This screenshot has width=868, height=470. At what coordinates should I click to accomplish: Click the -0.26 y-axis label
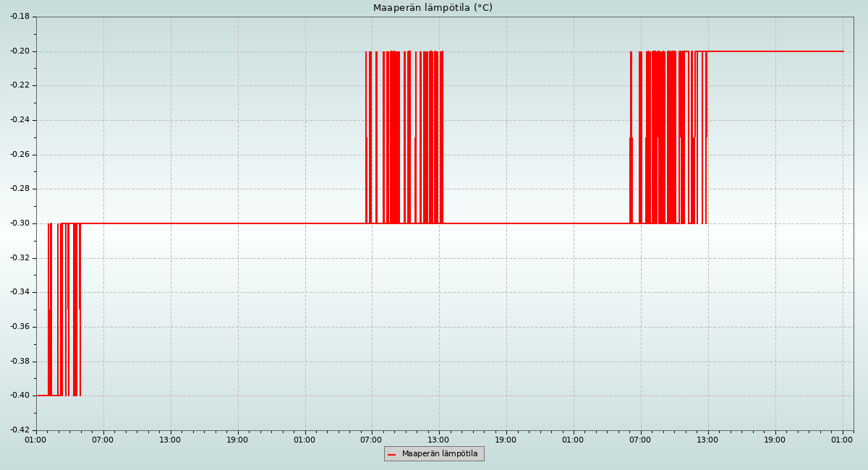click(19, 155)
